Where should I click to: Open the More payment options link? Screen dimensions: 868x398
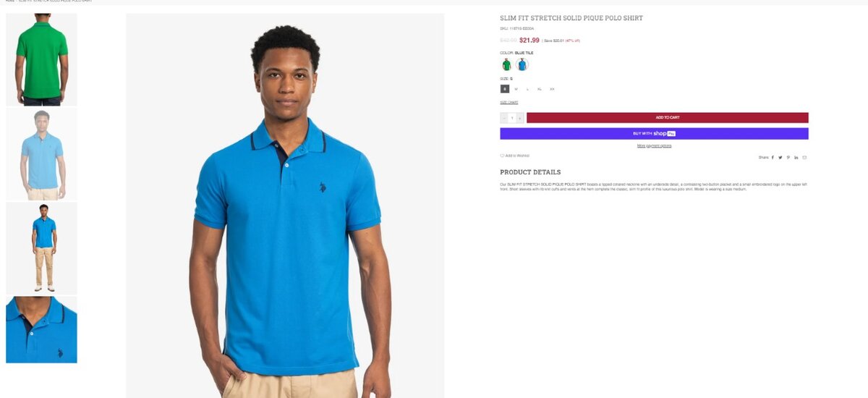654,145
